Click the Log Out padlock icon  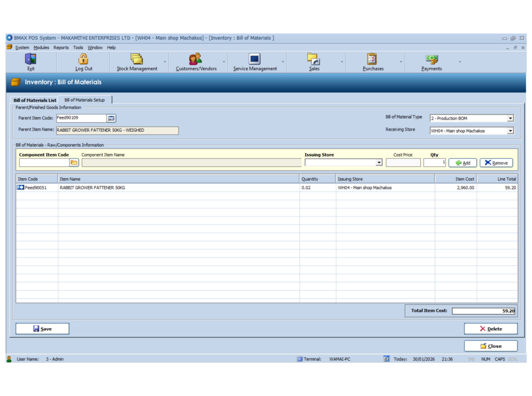coord(83,59)
